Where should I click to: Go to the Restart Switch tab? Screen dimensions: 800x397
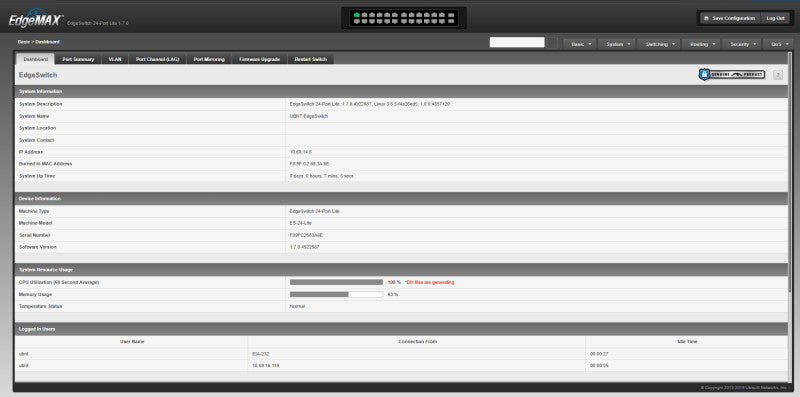pos(311,59)
